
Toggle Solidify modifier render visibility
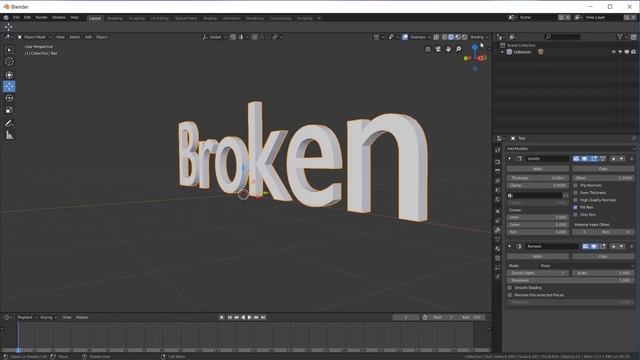point(576,159)
